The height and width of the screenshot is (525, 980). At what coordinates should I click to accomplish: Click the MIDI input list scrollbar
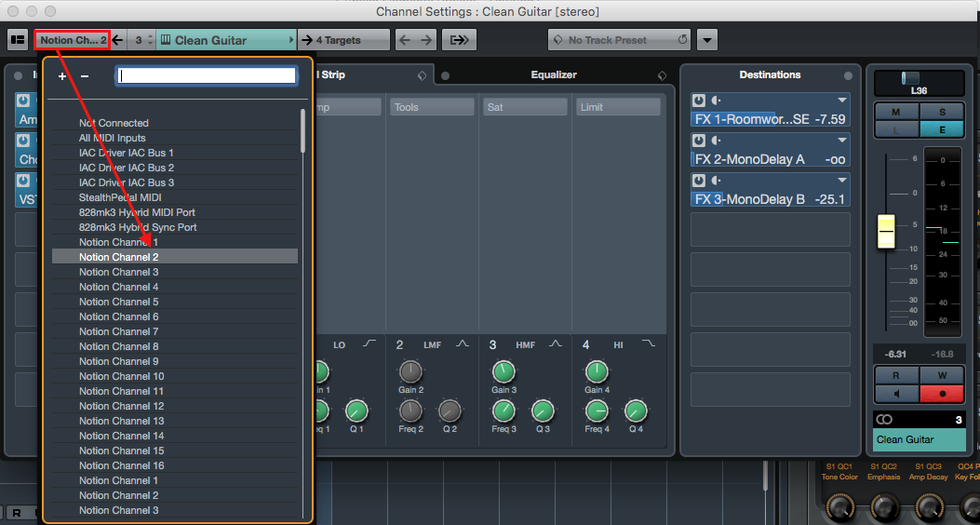point(303,131)
